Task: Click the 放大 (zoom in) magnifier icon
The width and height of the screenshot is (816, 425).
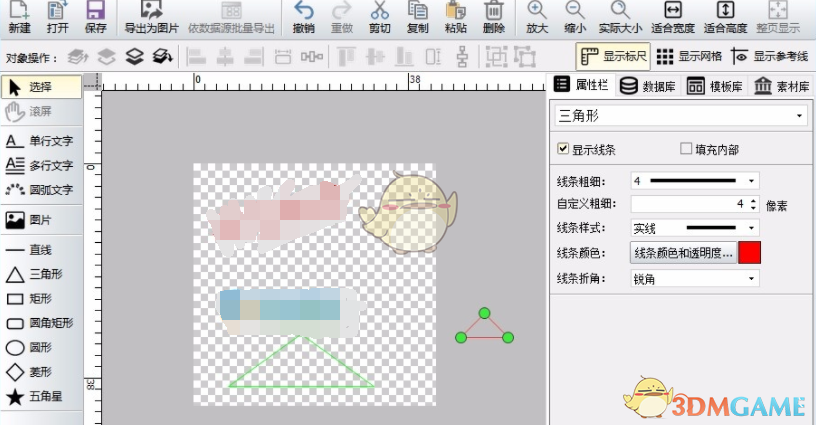Action: click(x=537, y=12)
